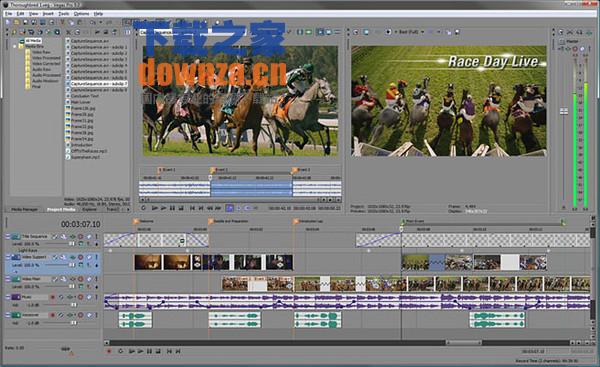
Task: Go to start in the Trimmer transport
Action: coord(192,208)
